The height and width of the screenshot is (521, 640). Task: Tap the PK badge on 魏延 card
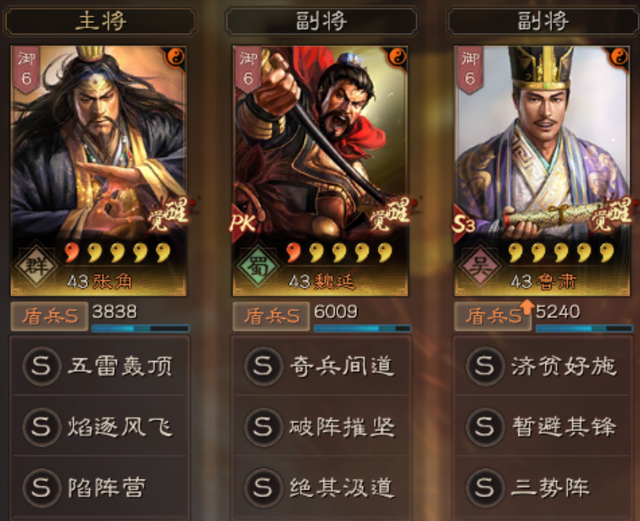(244, 223)
